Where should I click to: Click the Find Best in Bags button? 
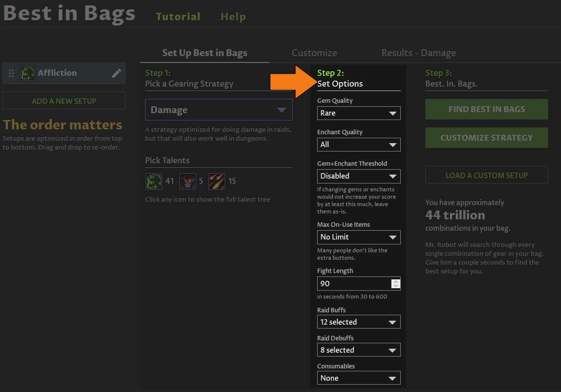coord(486,109)
